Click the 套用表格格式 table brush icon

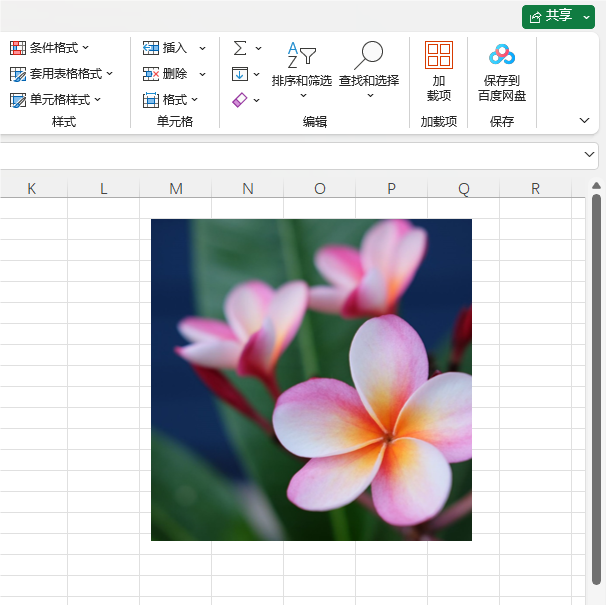[x=17, y=74]
